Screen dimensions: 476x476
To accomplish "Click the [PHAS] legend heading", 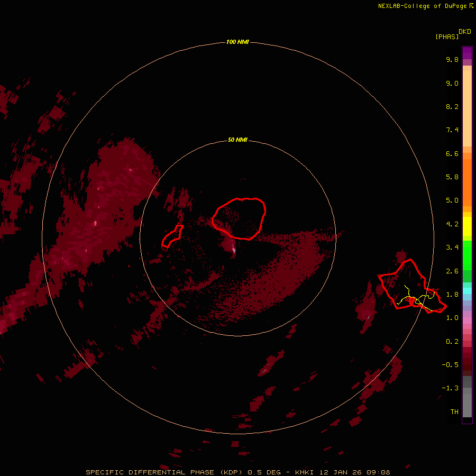I will pyautogui.click(x=447, y=36).
